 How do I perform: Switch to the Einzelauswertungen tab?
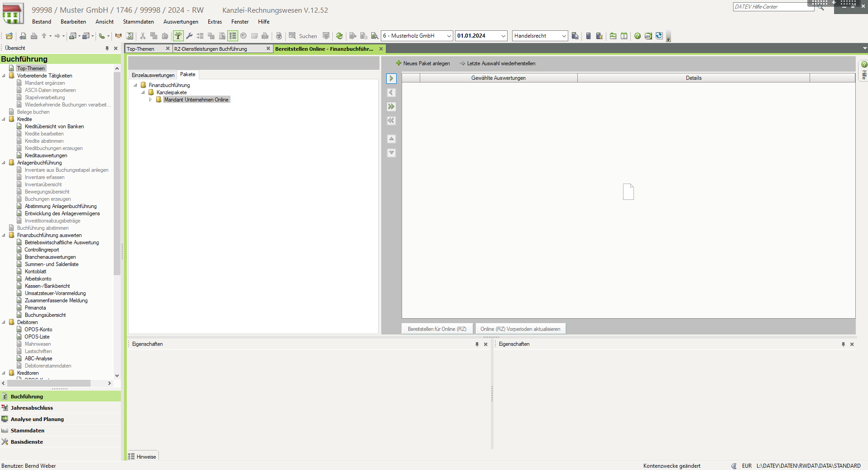(x=153, y=75)
